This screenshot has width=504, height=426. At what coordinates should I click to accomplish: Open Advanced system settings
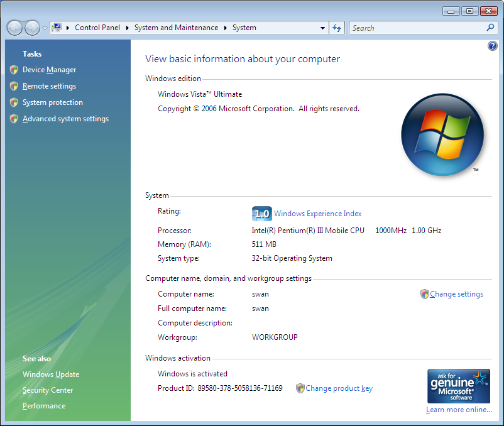[x=65, y=119]
